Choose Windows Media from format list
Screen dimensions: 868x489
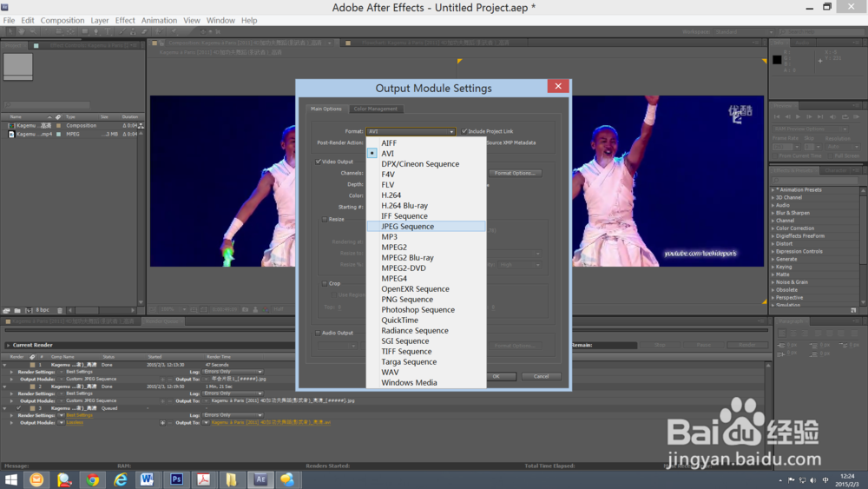[x=426, y=383]
